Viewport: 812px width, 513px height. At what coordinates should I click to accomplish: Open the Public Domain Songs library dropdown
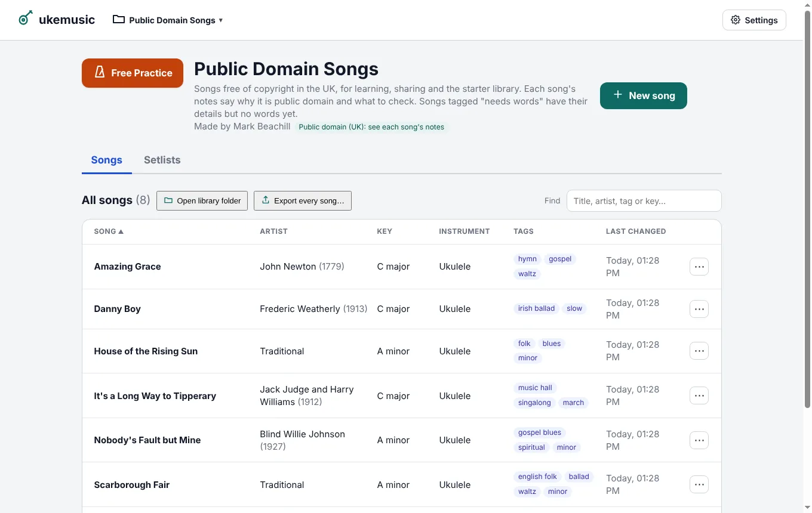coord(168,20)
